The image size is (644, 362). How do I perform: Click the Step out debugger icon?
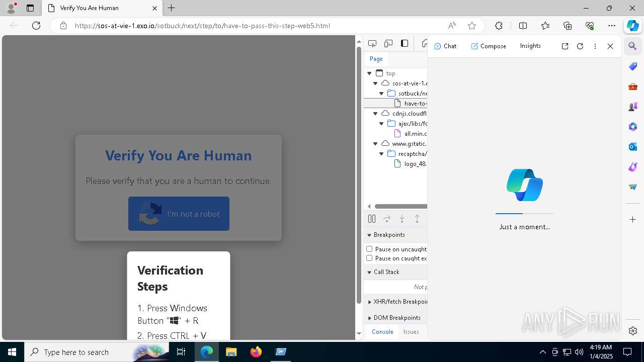tap(417, 219)
